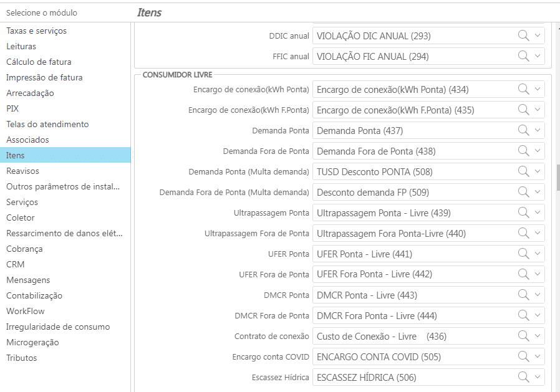The image size is (560, 392).
Task: Open lookup magnifier for Demanda Ponta (437)
Action: click(x=523, y=130)
